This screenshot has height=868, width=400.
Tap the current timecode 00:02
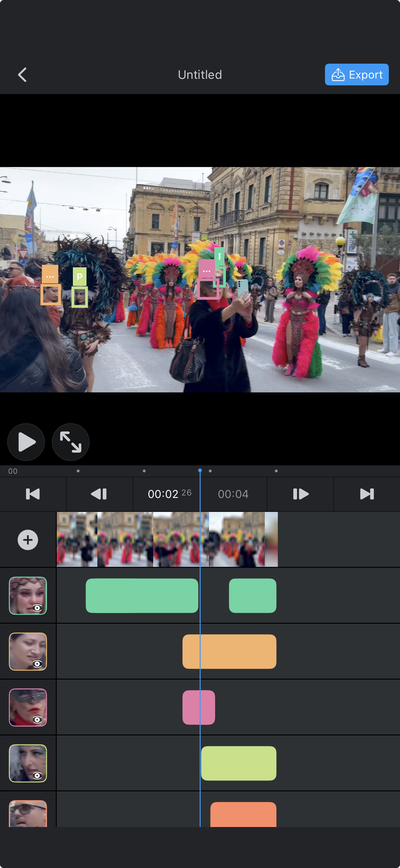[163, 494]
